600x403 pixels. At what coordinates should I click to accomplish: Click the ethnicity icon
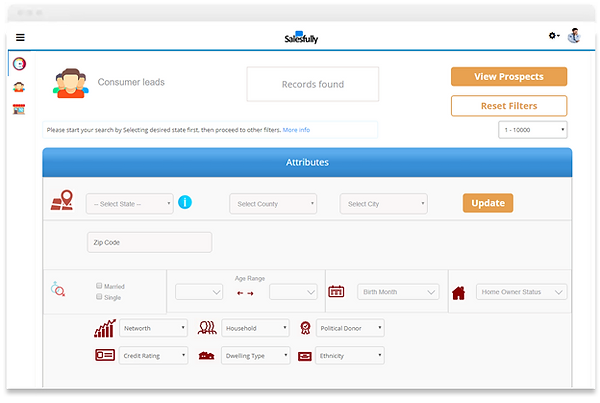(x=305, y=356)
